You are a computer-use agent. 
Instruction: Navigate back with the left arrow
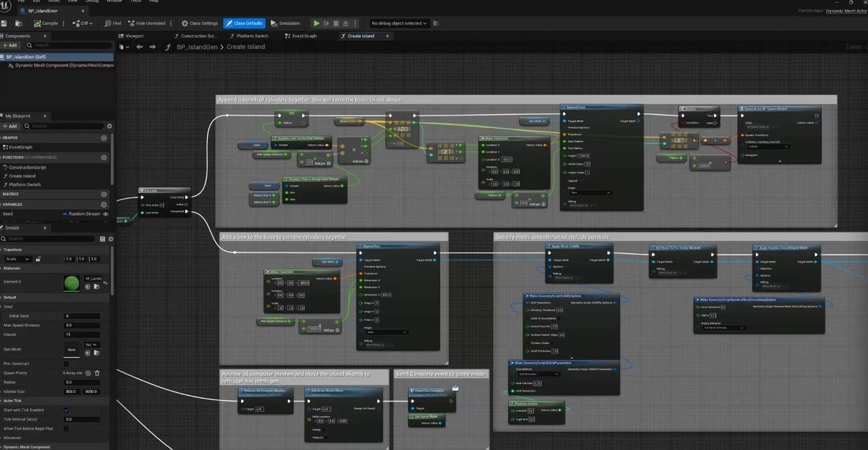(139, 47)
